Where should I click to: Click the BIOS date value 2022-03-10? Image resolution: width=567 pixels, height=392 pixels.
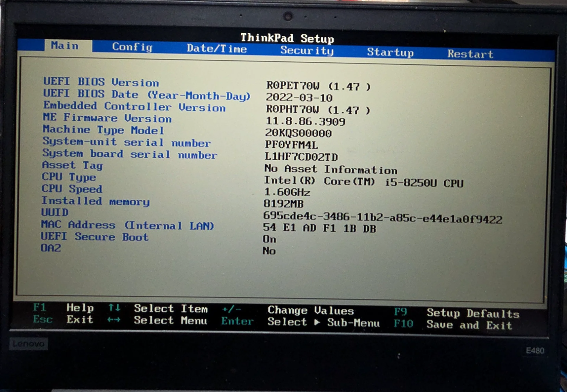pos(299,98)
